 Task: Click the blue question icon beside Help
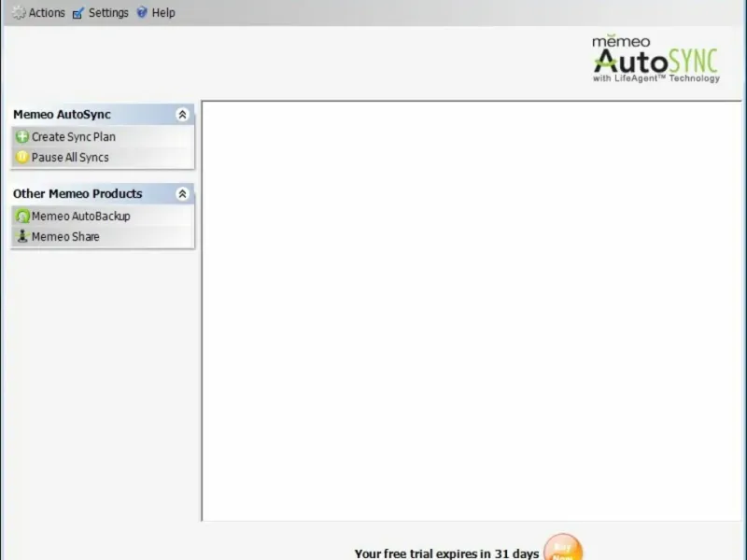click(x=142, y=12)
